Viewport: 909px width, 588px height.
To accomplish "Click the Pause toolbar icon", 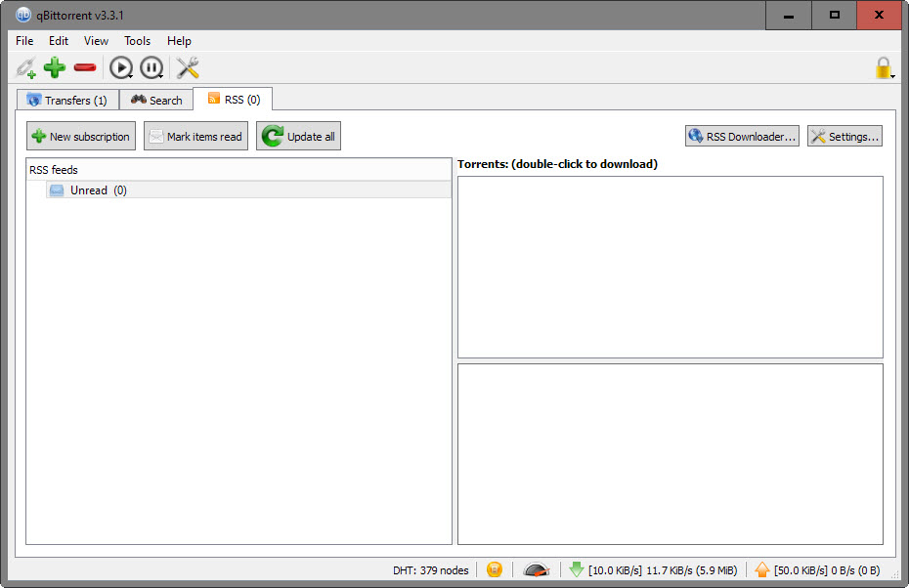I will (x=151, y=67).
